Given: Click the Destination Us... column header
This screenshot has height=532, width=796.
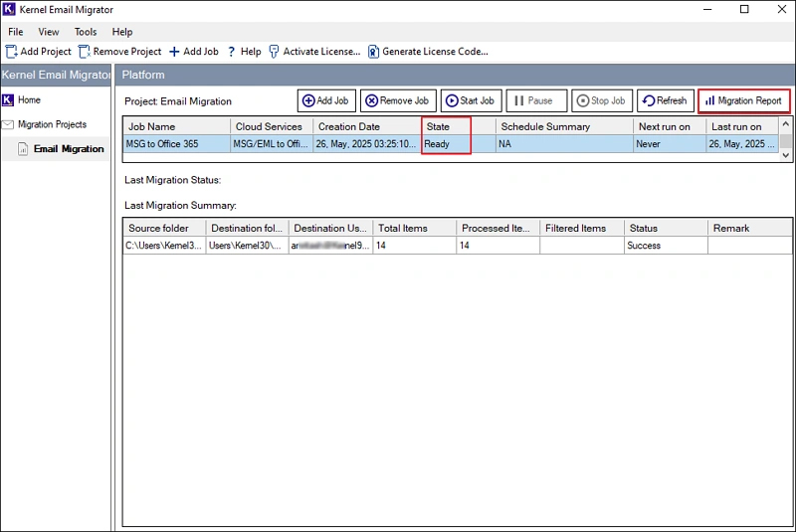Looking at the screenshot, I should click(330, 229).
